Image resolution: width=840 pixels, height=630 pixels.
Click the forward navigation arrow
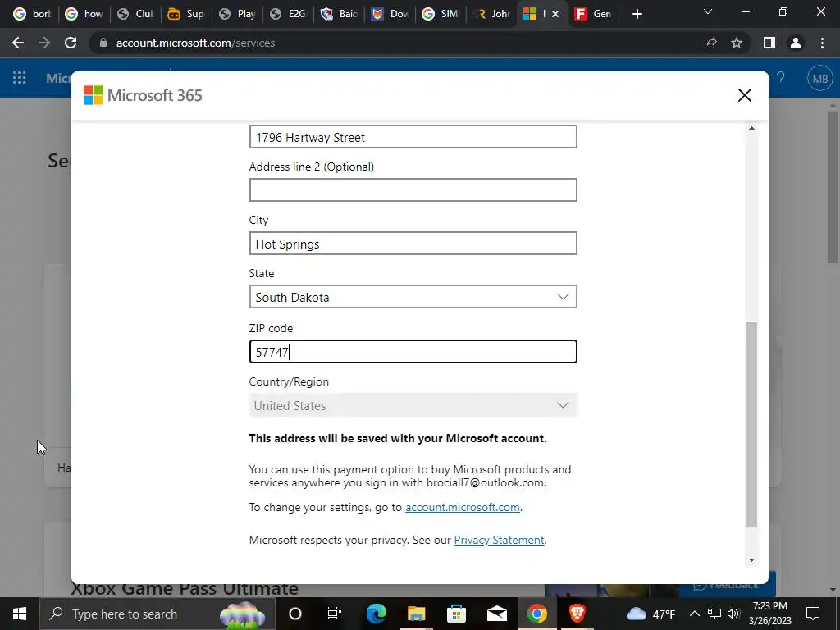[x=44, y=43]
